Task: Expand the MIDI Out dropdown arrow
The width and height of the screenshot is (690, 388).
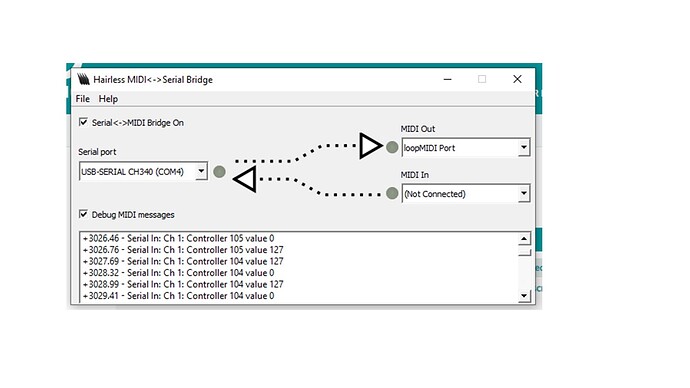Action: [x=524, y=147]
